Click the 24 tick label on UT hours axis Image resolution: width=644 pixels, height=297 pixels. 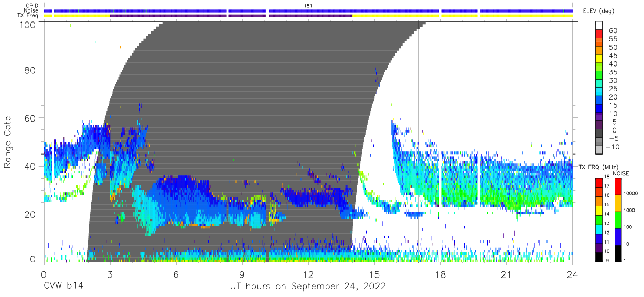coord(573,274)
